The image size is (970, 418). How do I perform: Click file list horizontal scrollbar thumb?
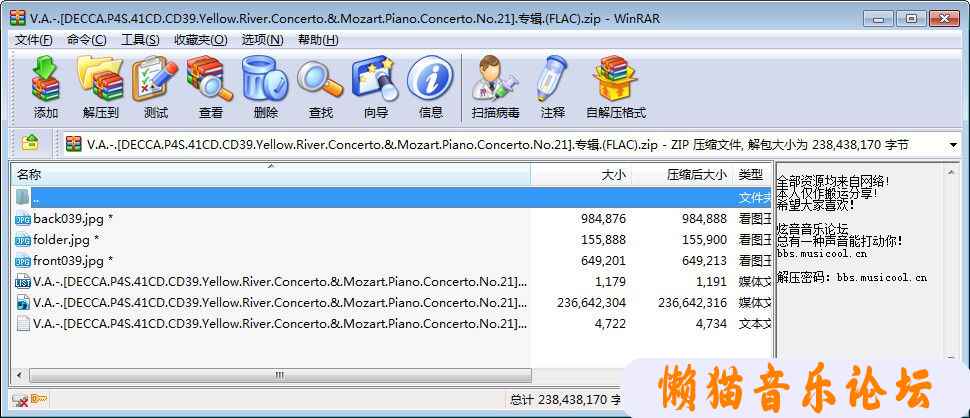tap(280, 375)
